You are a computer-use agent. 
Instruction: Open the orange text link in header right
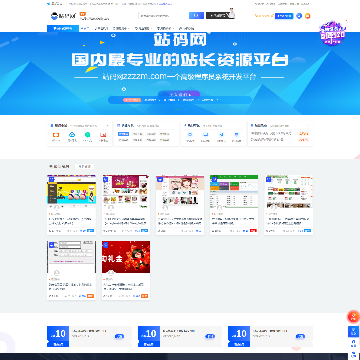pyautogui.click(x=264, y=16)
